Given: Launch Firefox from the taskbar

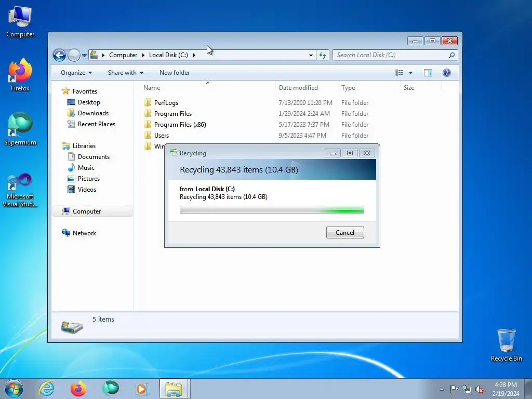Looking at the screenshot, I should 78,389.
